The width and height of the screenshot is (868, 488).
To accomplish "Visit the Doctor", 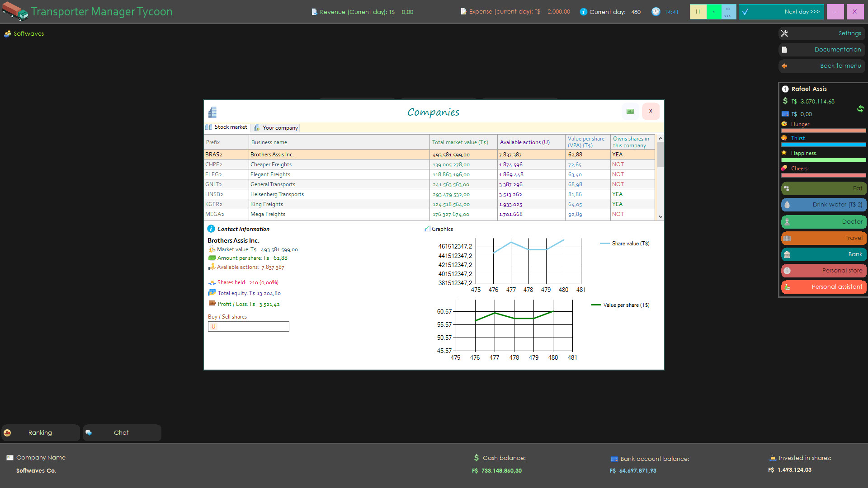I will pyautogui.click(x=823, y=221).
